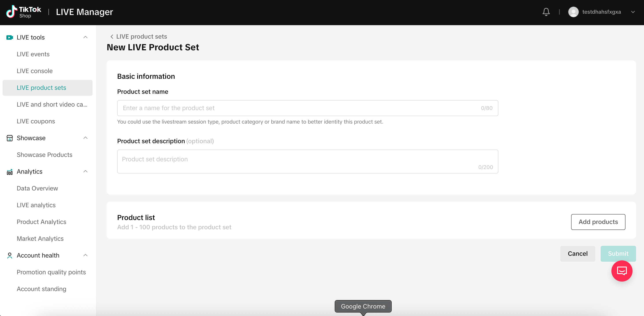Click the Add products button
This screenshot has height=316, width=644.
coord(598,222)
